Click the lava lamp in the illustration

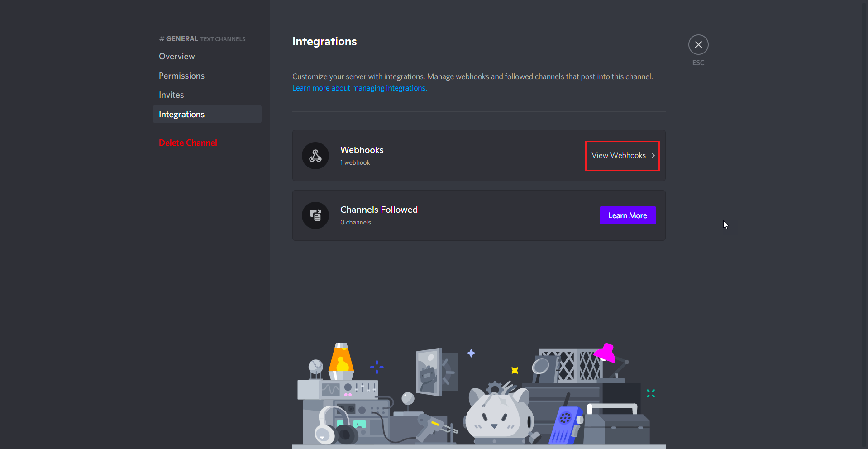pyautogui.click(x=341, y=362)
